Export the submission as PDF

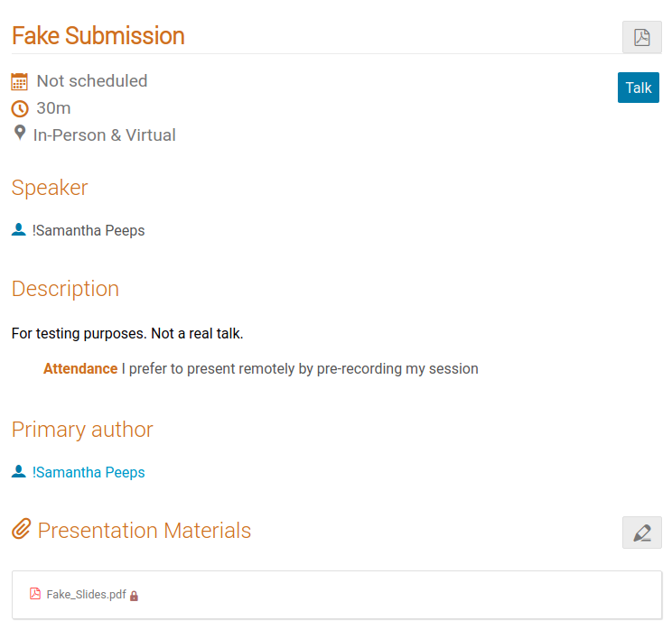click(641, 37)
